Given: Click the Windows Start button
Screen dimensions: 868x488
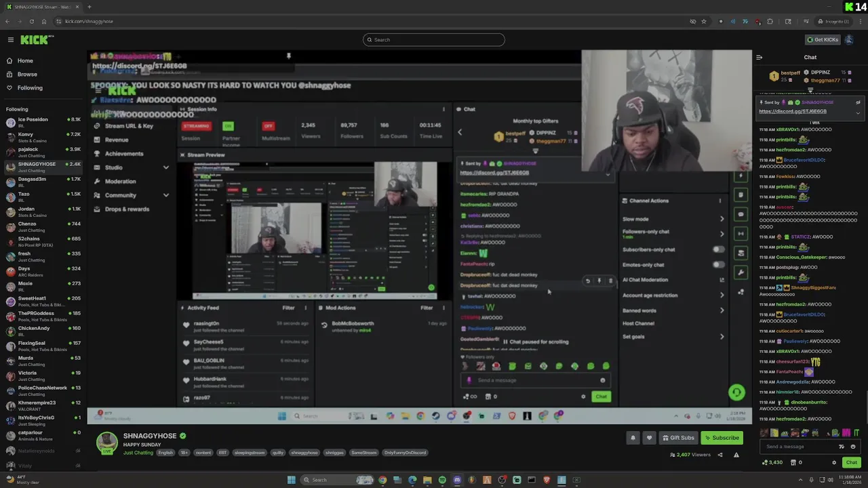Looking at the screenshot, I should point(292,480).
